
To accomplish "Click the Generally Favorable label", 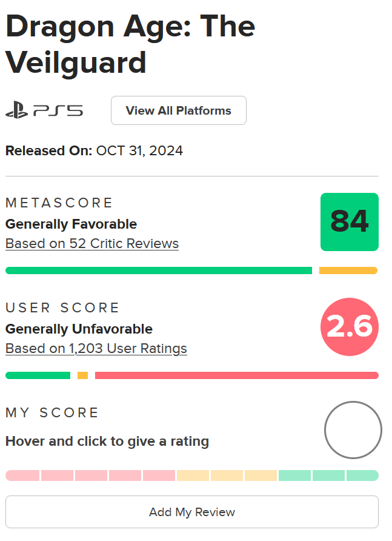I will tap(71, 224).
